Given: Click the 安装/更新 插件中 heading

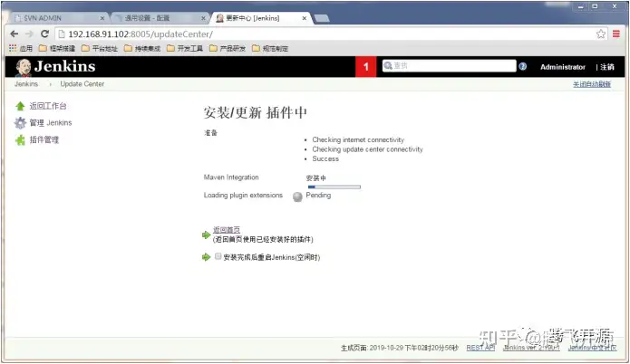Looking at the screenshot, I should pos(255,113).
